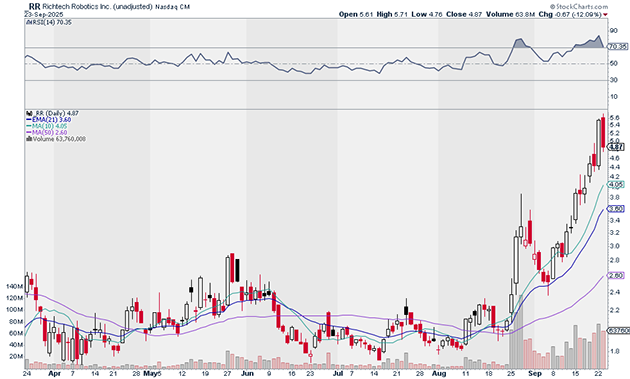630x379 pixels.
Task: Click the Volume 63,760,008 legend entry
Action: tap(59, 139)
